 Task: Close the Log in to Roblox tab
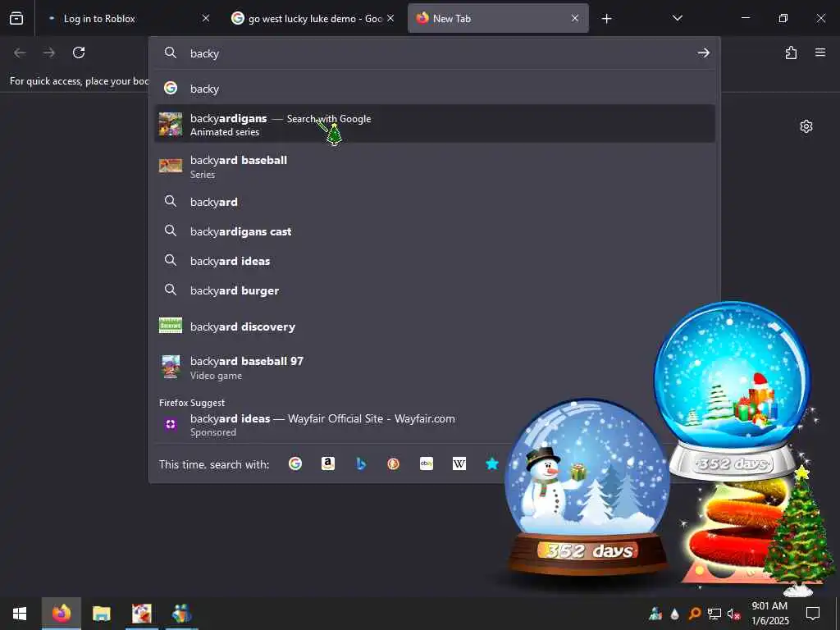tap(206, 18)
